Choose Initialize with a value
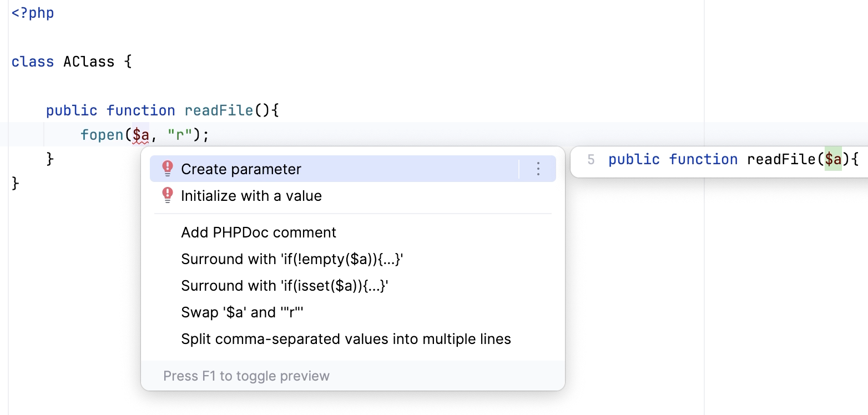 (251, 196)
